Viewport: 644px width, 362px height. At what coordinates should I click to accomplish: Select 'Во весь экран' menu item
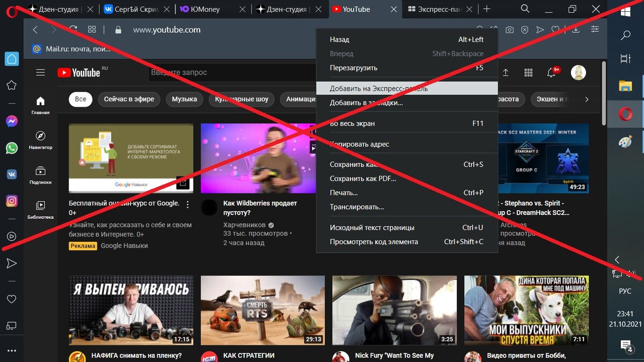pyautogui.click(x=406, y=123)
